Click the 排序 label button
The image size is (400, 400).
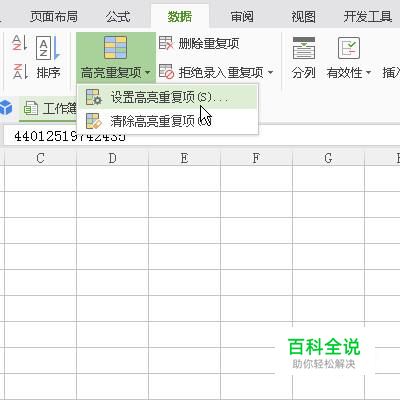48,72
